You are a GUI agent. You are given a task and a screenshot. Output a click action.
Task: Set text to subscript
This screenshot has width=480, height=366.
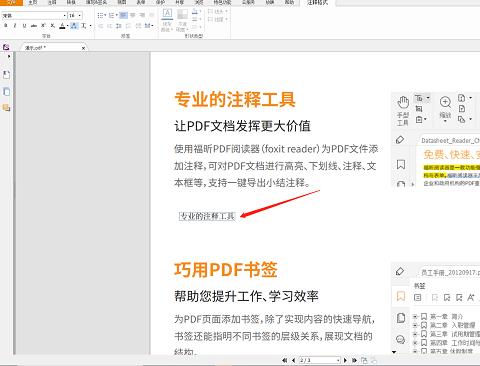tap(53, 26)
